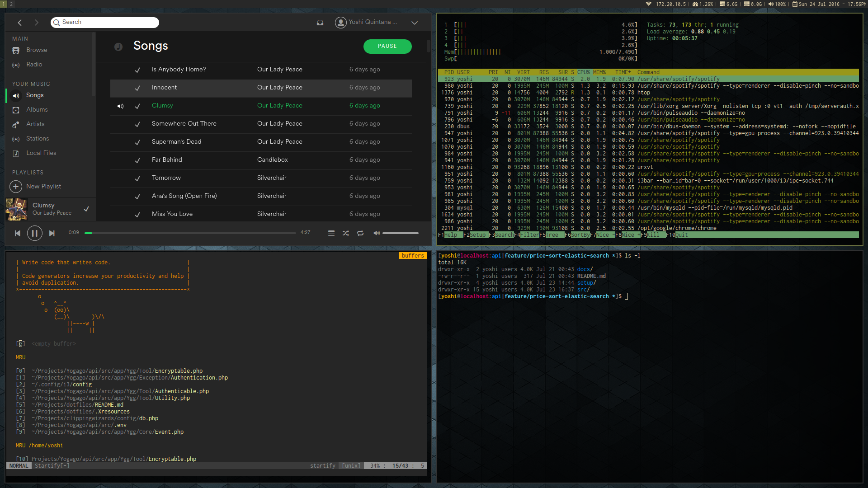This screenshot has height=488, width=868.
Task: Click the volume slider bar
Action: (x=401, y=233)
